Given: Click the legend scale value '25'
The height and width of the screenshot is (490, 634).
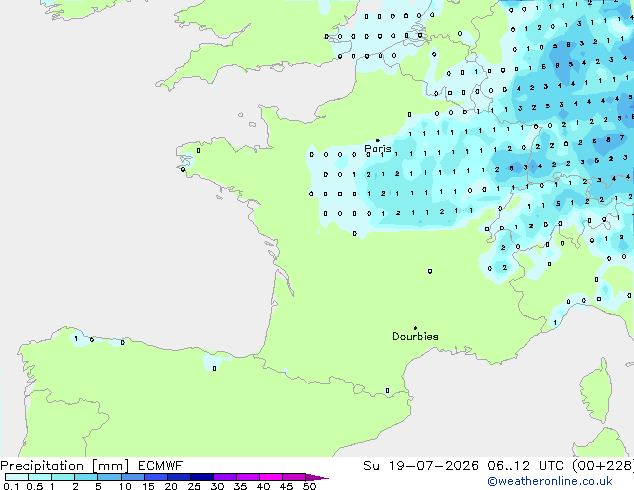Looking at the screenshot, I should (194, 486).
